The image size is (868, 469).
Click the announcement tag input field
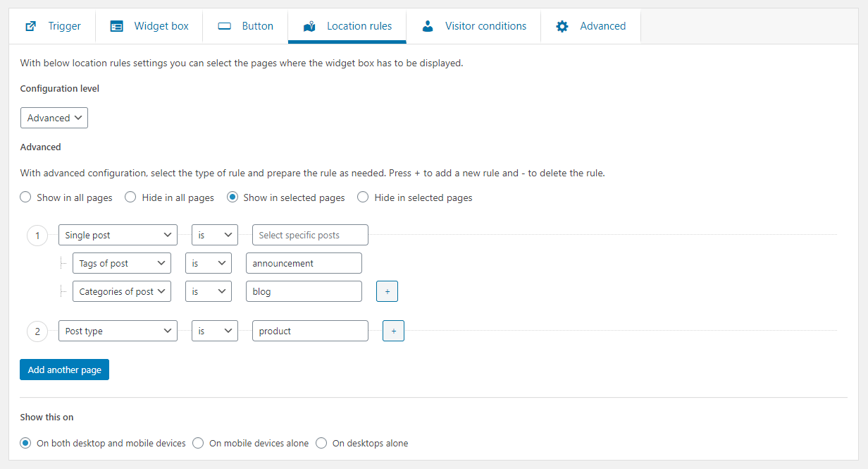click(x=304, y=263)
